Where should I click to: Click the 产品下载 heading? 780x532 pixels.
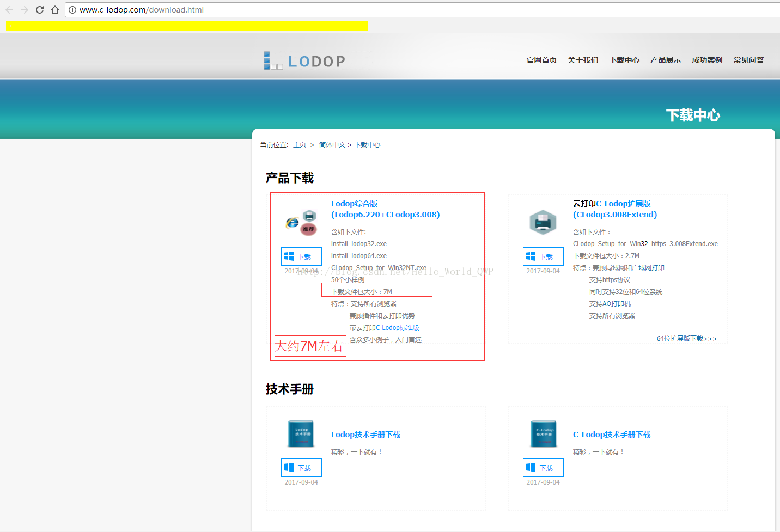[x=290, y=178]
